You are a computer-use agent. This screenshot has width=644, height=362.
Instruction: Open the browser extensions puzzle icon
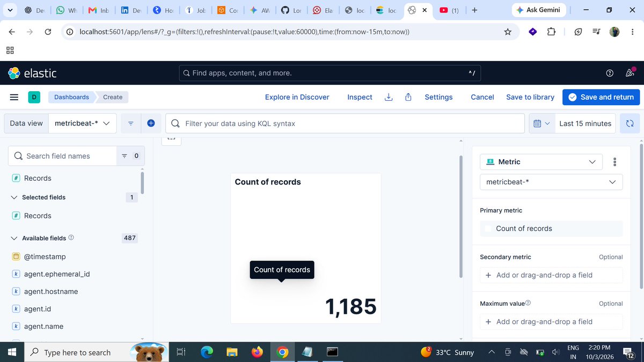click(x=551, y=32)
